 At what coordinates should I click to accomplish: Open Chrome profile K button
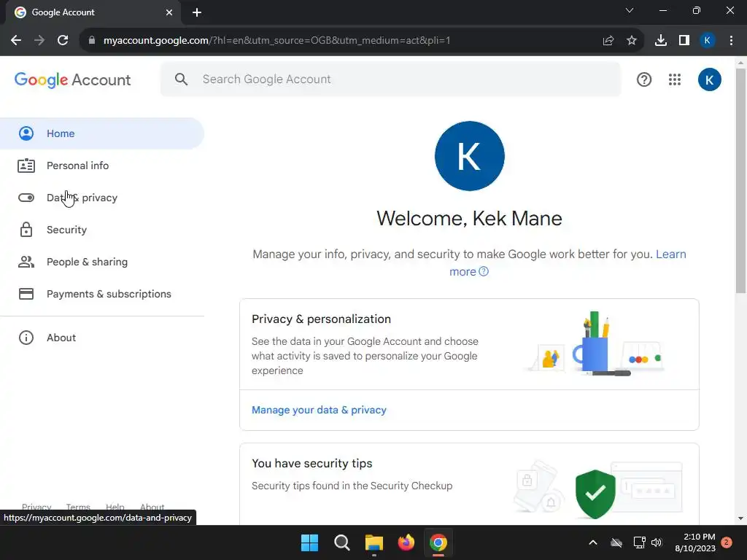click(708, 41)
